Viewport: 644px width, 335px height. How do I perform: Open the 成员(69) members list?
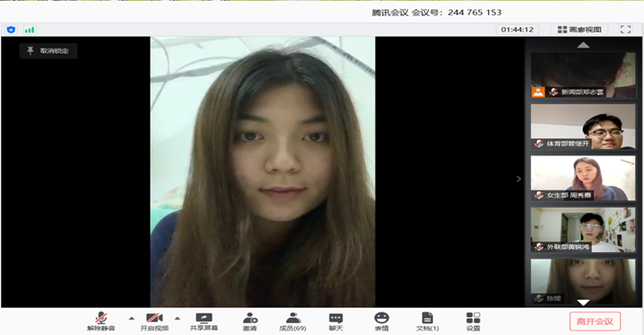click(x=292, y=322)
